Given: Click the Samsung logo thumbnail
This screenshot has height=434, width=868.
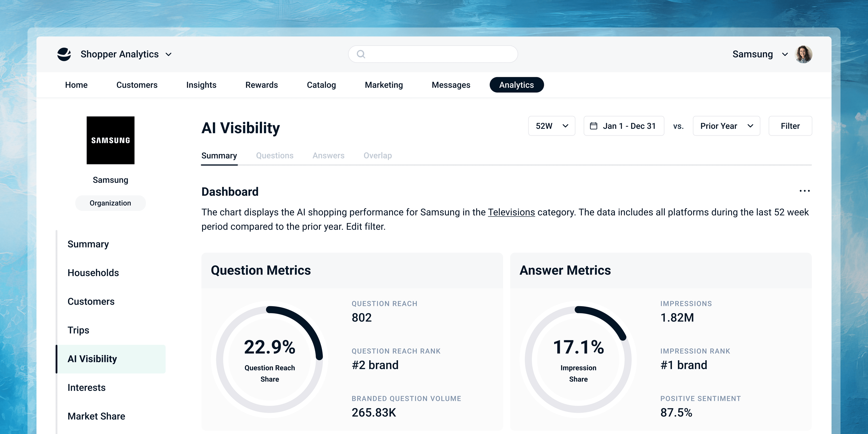Looking at the screenshot, I should point(111,140).
